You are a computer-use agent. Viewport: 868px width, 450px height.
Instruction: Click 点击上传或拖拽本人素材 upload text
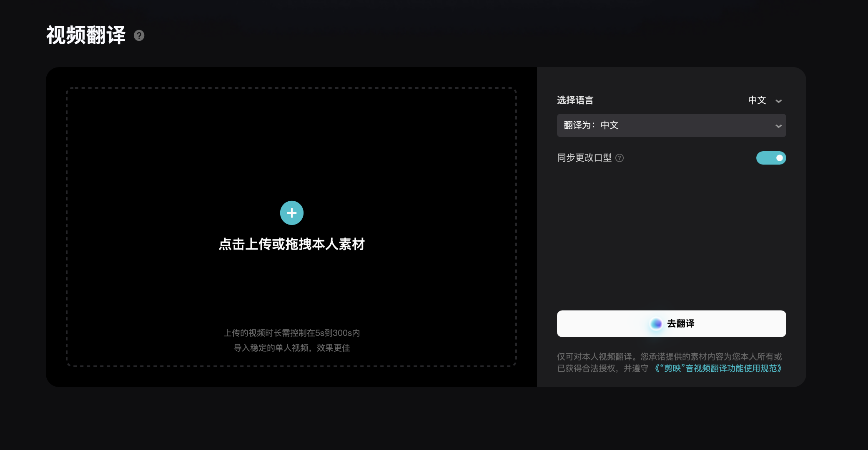(292, 244)
